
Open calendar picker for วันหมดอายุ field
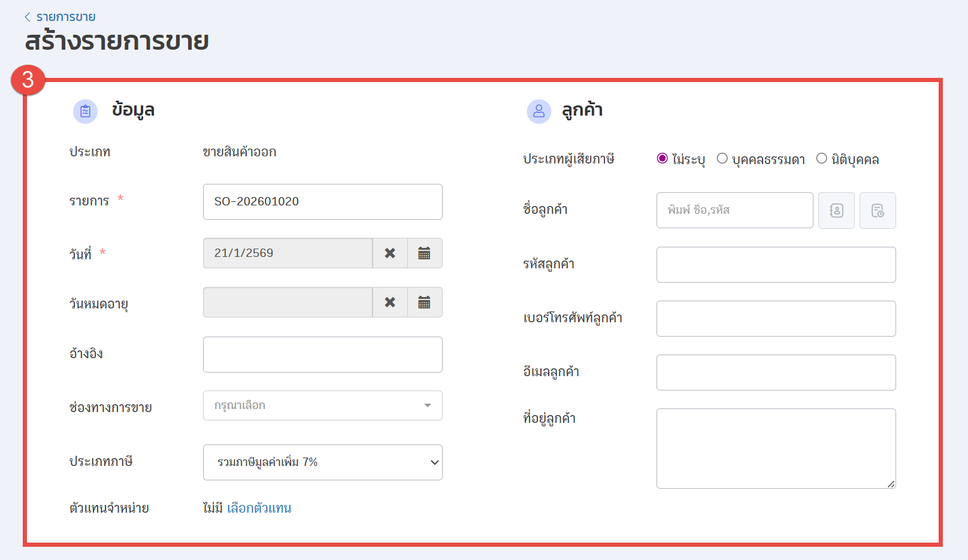click(424, 302)
